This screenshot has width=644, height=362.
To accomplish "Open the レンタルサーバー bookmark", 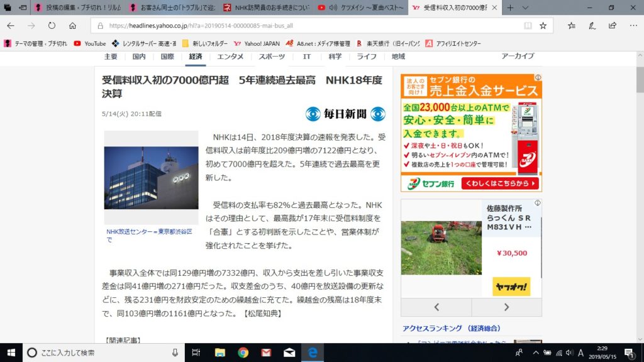I will tap(144, 43).
